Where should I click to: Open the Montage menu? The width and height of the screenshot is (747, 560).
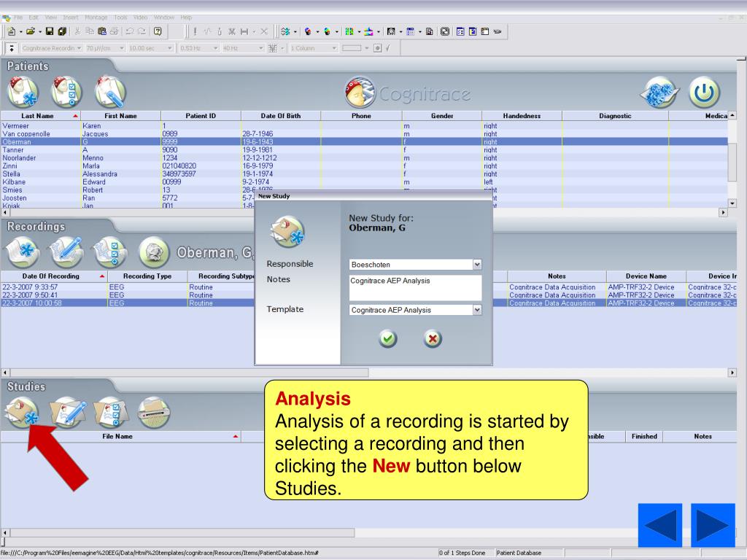tap(96, 17)
